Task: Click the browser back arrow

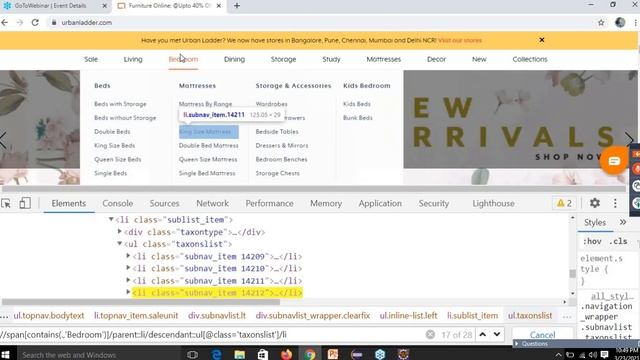Action: click(5, 22)
